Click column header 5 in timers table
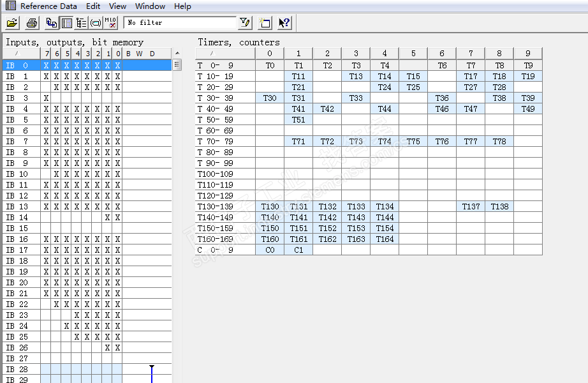The image size is (588, 383). point(413,54)
